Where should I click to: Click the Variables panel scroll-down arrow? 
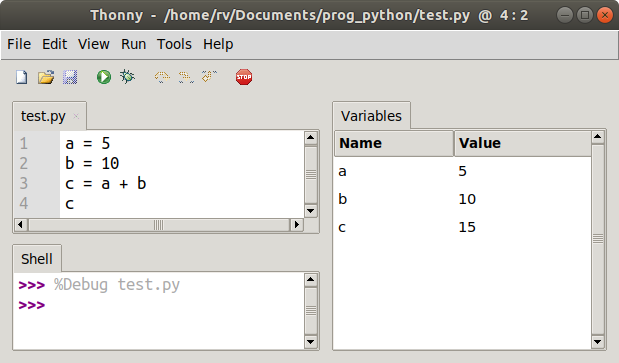(x=598, y=342)
